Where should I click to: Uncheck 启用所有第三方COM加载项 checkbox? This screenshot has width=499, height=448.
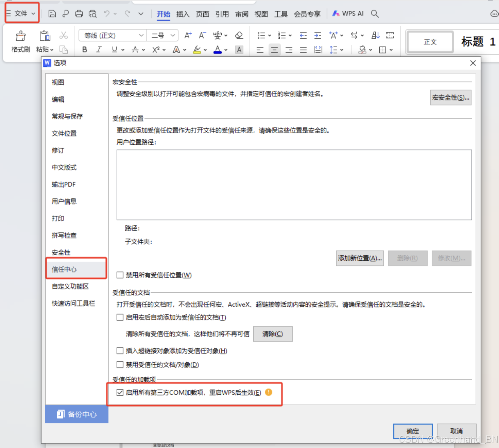[120, 393]
